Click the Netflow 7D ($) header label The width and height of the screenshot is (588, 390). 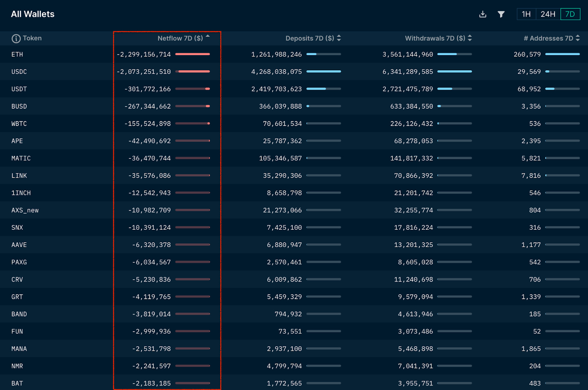tap(180, 39)
